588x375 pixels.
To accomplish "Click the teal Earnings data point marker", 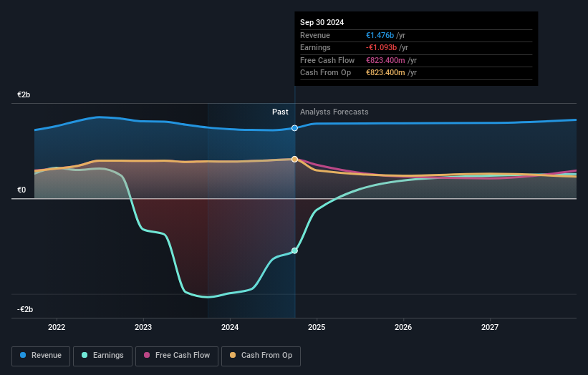I will point(295,250).
